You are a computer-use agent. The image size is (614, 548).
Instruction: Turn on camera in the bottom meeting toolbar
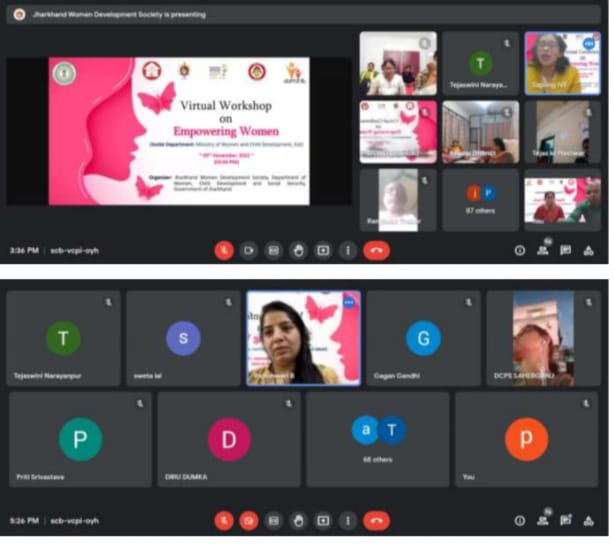249,520
